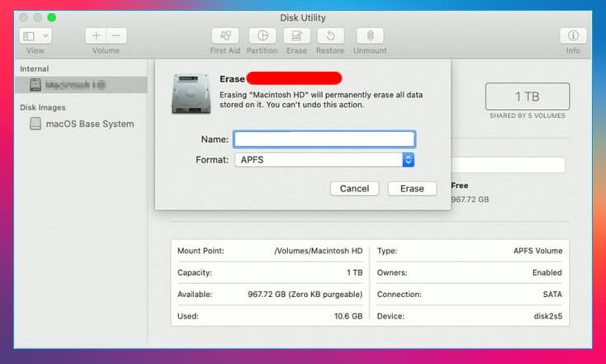Open the Partition tool
The width and height of the screenshot is (606, 364).
click(263, 35)
